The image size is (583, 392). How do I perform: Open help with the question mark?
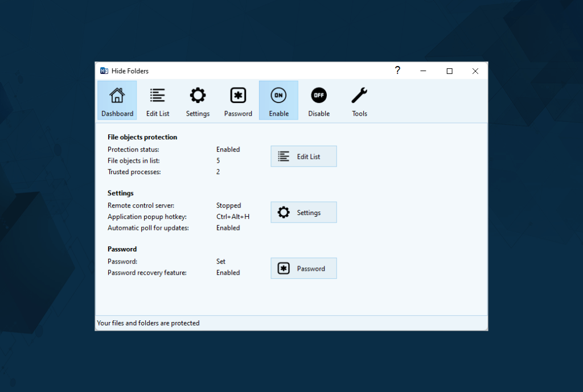pyautogui.click(x=397, y=71)
